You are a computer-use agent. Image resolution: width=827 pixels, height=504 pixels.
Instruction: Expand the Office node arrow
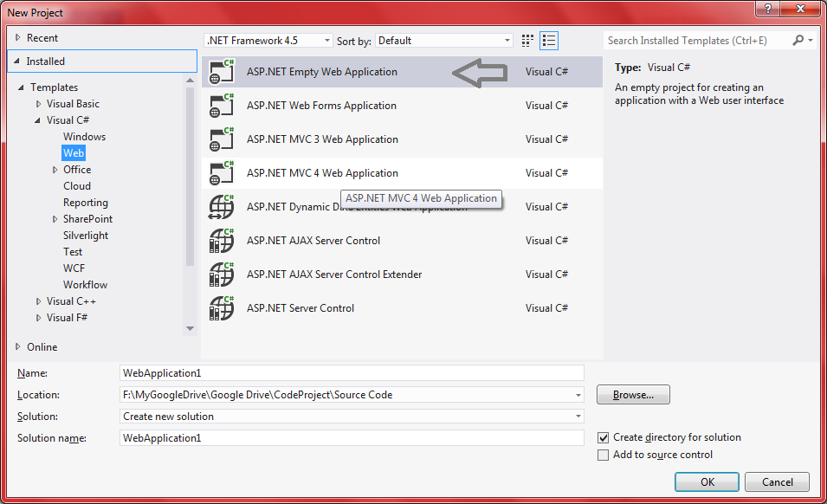(55, 170)
